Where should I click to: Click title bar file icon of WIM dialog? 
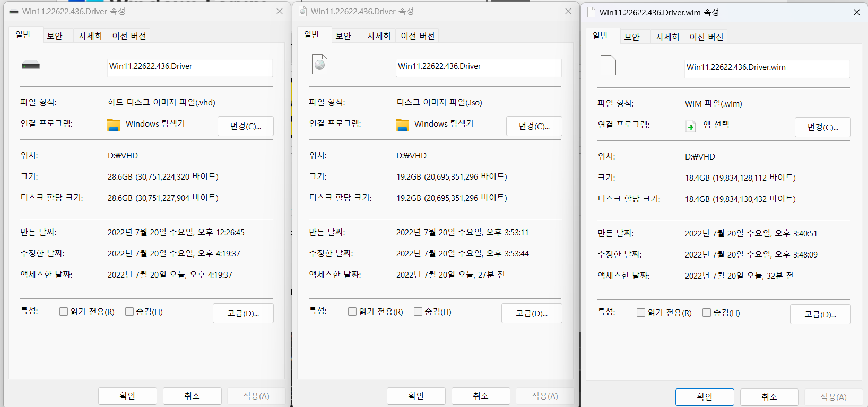[591, 12]
